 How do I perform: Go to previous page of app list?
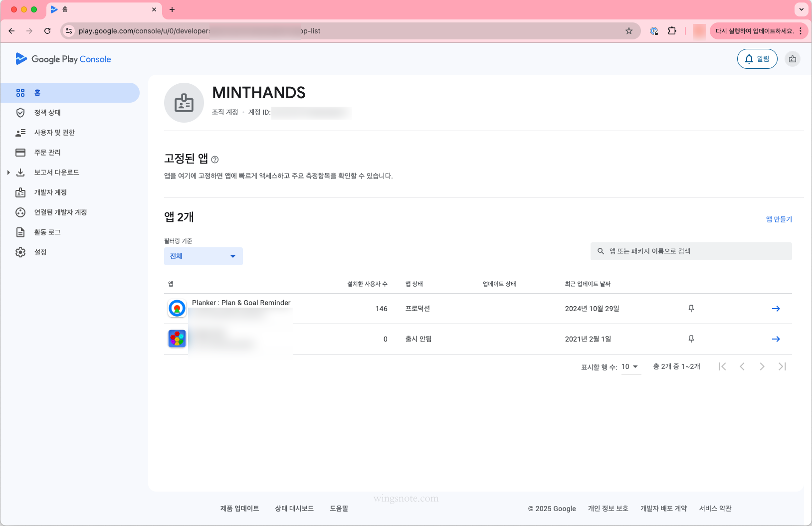[x=742, y=366]
